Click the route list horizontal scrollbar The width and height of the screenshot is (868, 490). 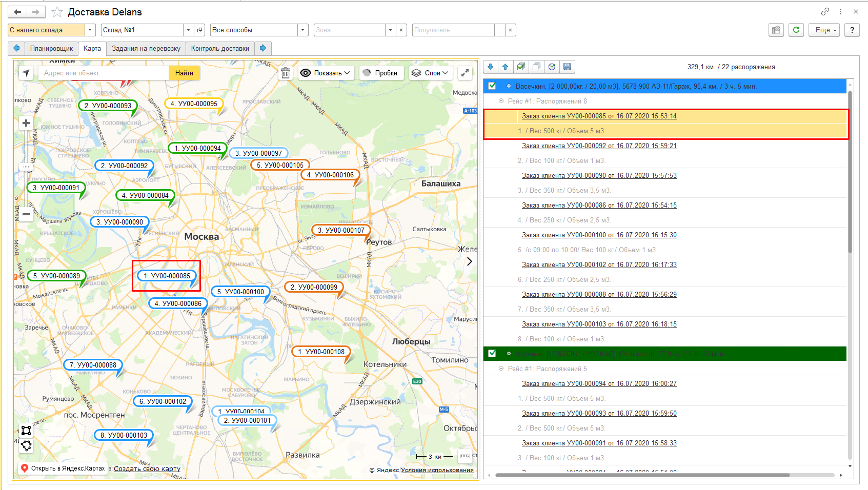coord(642,475)
